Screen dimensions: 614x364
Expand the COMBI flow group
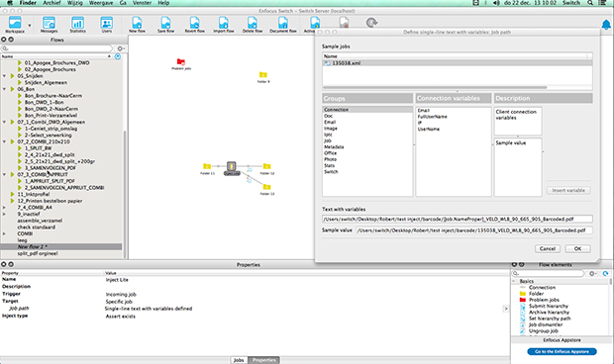pos(4,233)
